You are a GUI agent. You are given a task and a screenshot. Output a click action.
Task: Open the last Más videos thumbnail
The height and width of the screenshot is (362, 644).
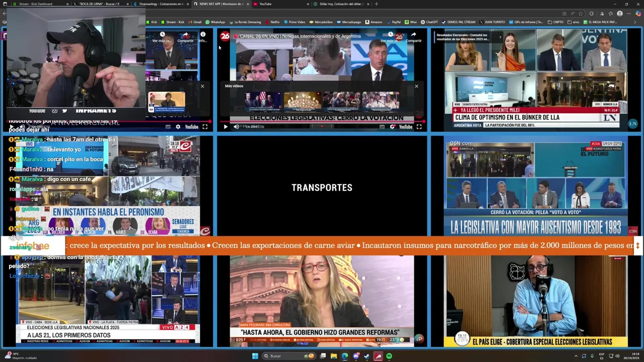pyautogui.click(x=380, y=101)
